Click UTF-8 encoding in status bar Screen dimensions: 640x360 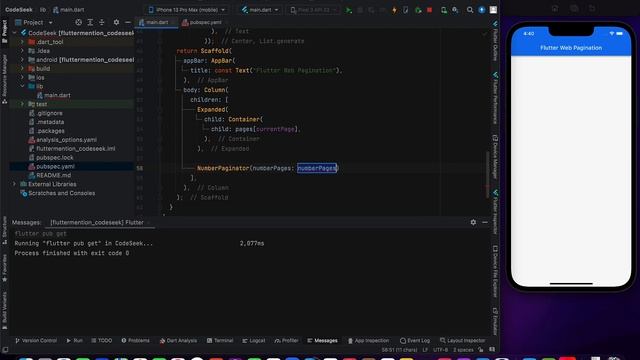pyautogui.click(x=440, y=350)
